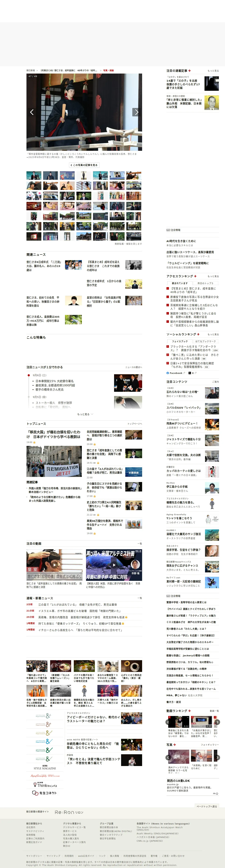Select the フェイスブック social ranking tab
This screenshot has height=868, width=225.
[x=180, y=341]
